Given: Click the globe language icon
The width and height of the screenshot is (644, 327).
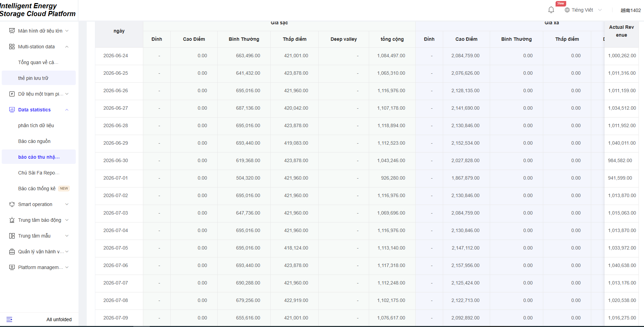Looking at the screenshot, I should (567, 10).
